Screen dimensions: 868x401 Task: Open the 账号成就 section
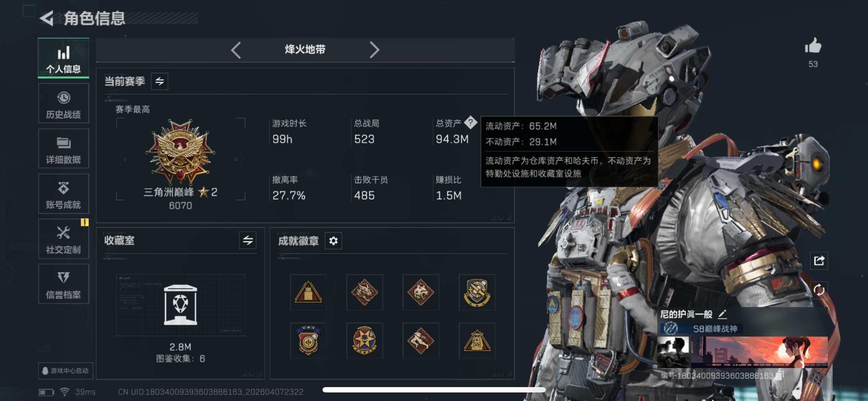[63, 194]
